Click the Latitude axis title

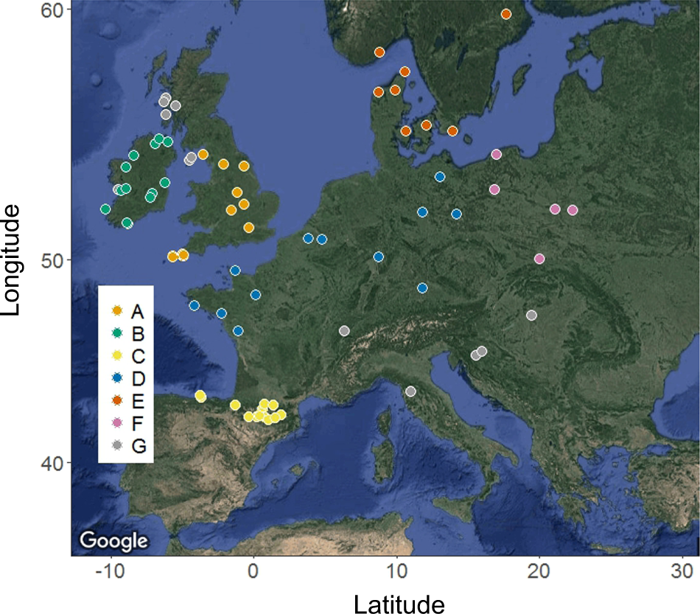[x=399, y=604]
